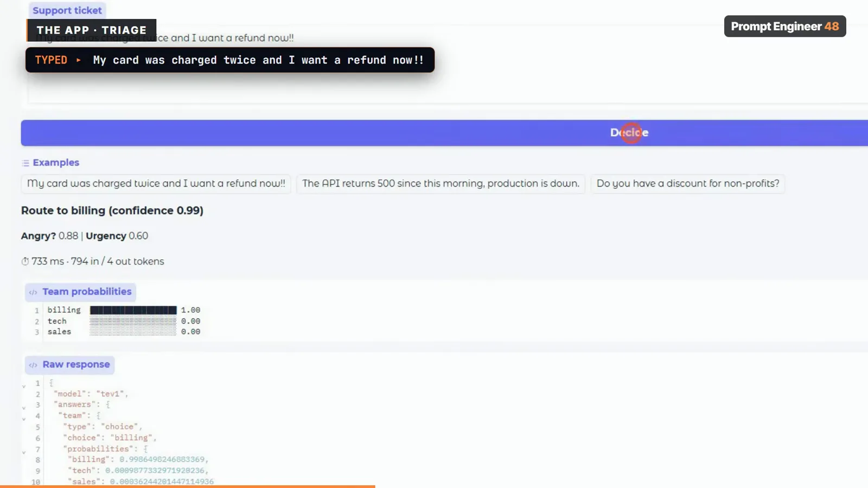Select the card charged twice example
The width and height of the screenshot is (868, 488).
point(156,183)
